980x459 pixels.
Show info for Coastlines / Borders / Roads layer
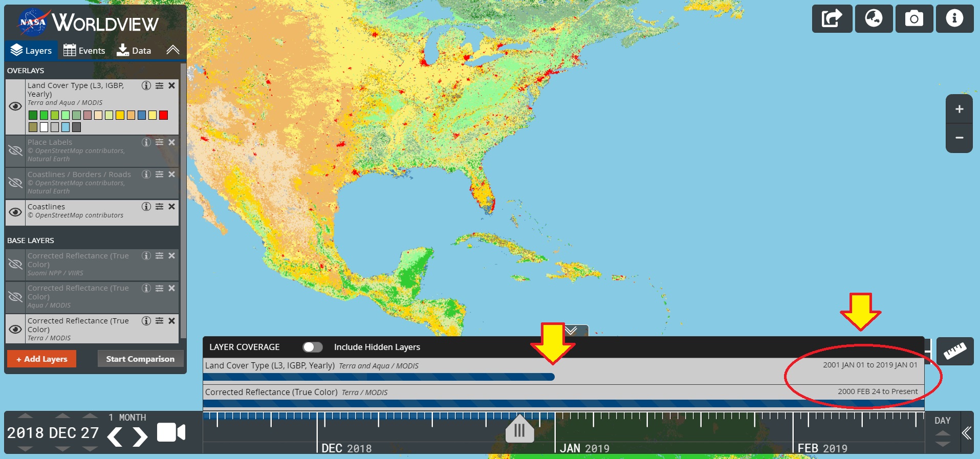(x=146, y=174)
